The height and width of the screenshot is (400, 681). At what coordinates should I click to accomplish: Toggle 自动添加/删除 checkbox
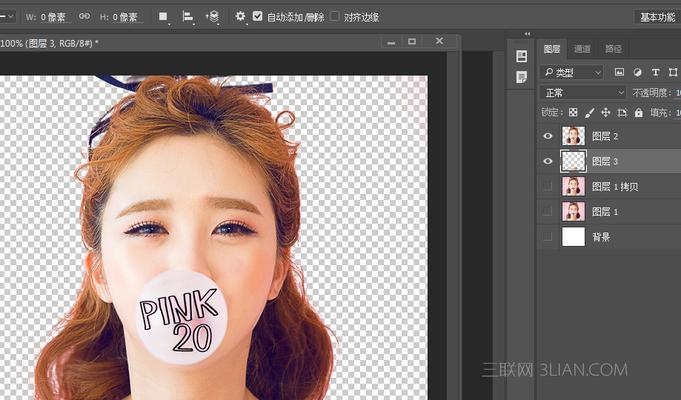[258, 16]
